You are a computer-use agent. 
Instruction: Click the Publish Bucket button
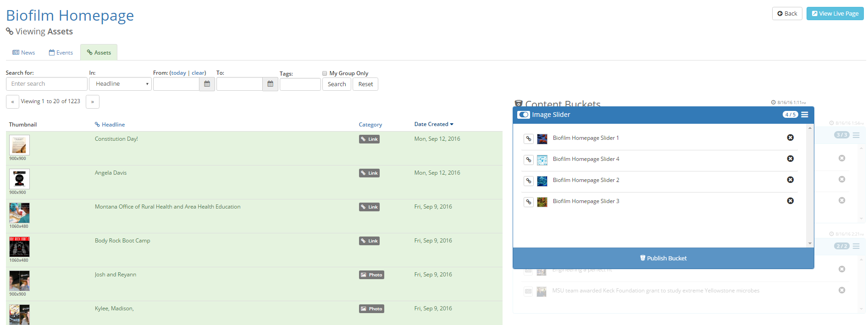pyautogui.click(x=663, y=258)
